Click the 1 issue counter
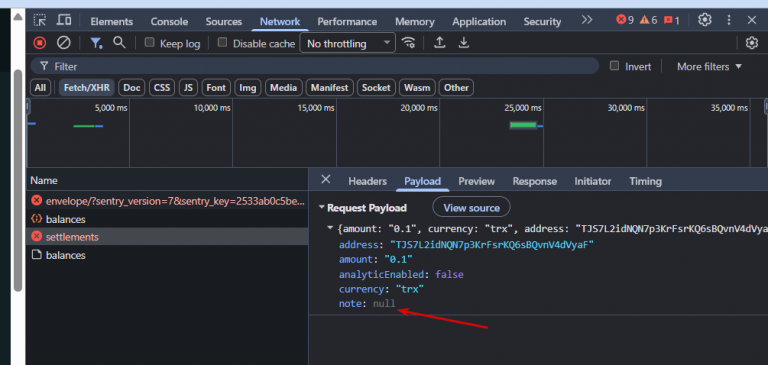The height and width of the screenshot is (365, 768). click(672, 20)
